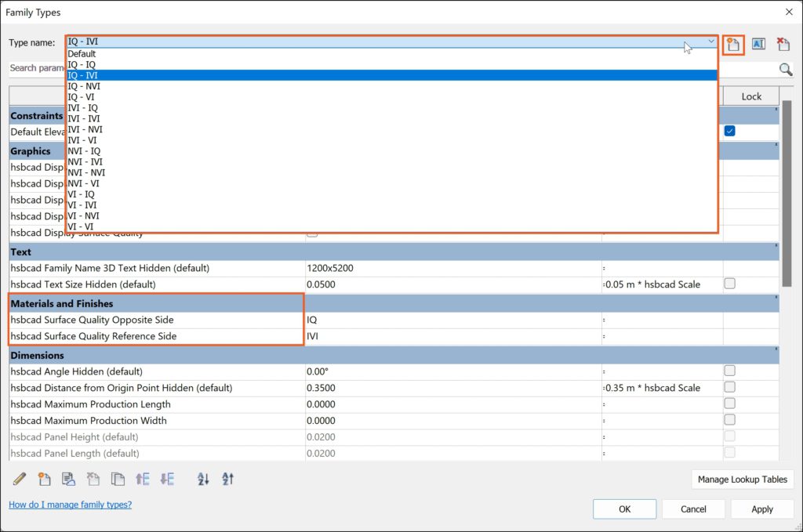Click the search magnifier icon
803x532 pixels.
coord(786,69)
